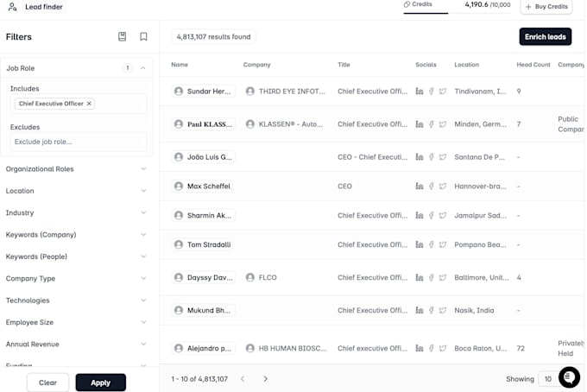Open Alejandro p... name chip

(204, 349)
